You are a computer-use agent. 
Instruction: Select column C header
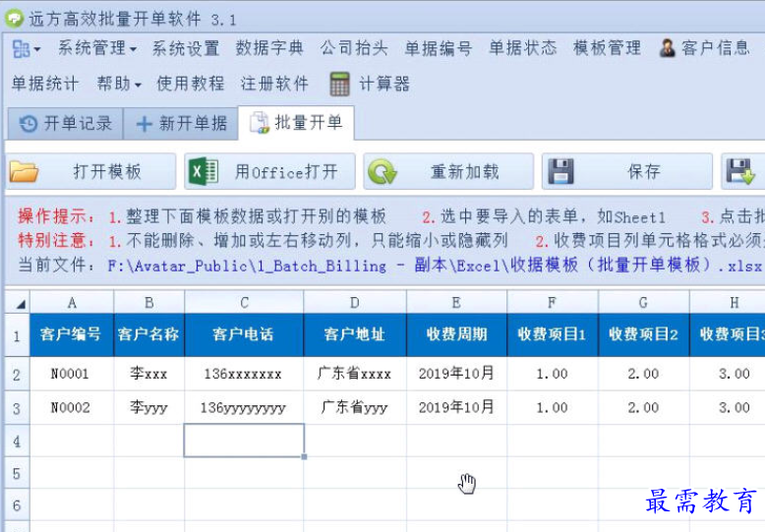coord(245,303)
